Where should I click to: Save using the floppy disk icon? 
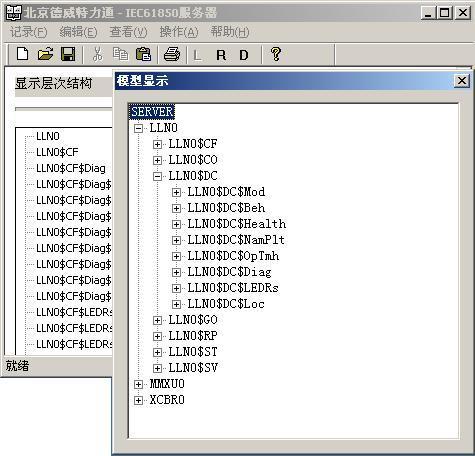(68, 54)
